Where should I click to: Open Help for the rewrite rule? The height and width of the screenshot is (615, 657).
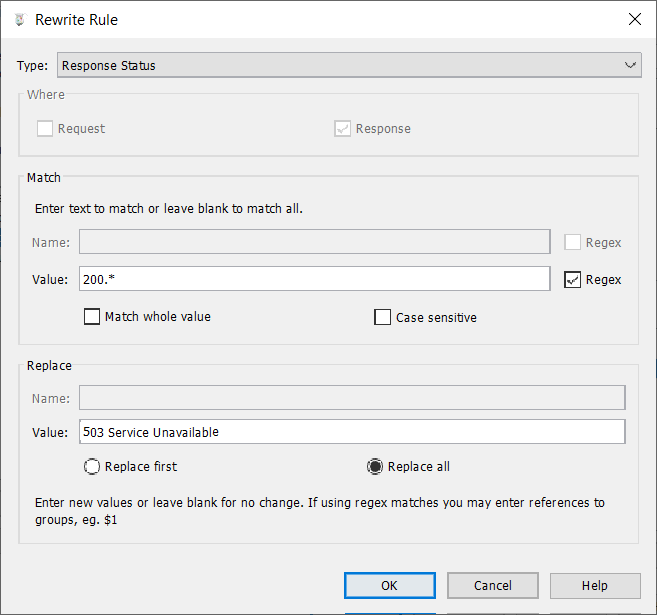[x=594, y=585]
